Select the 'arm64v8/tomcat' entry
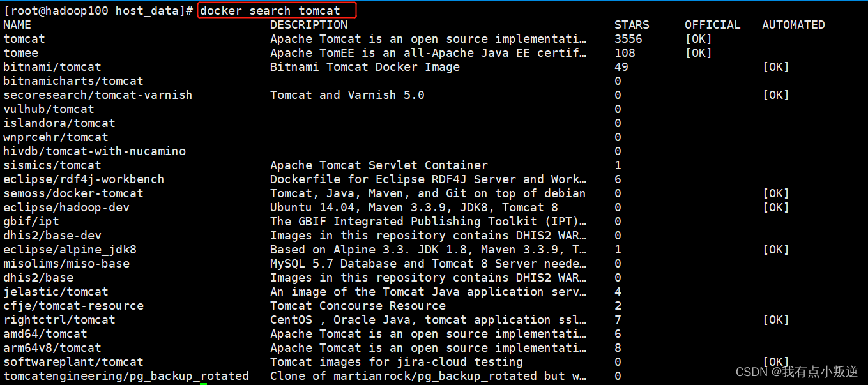This screenshot has height=385, width=868. (x=52, y=348)
